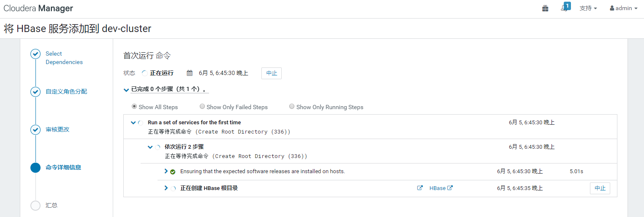Image resolution: width=644 pixels, height=217 pixels.
Task: Click 中止 button next to status time
Action: (272, 73)
